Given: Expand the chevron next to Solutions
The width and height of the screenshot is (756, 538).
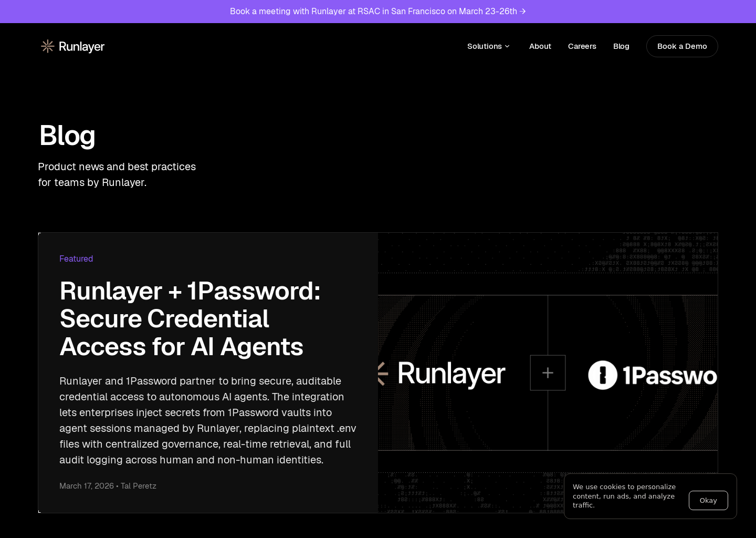Looking at the screenshot, I should (x=507, y=46).
